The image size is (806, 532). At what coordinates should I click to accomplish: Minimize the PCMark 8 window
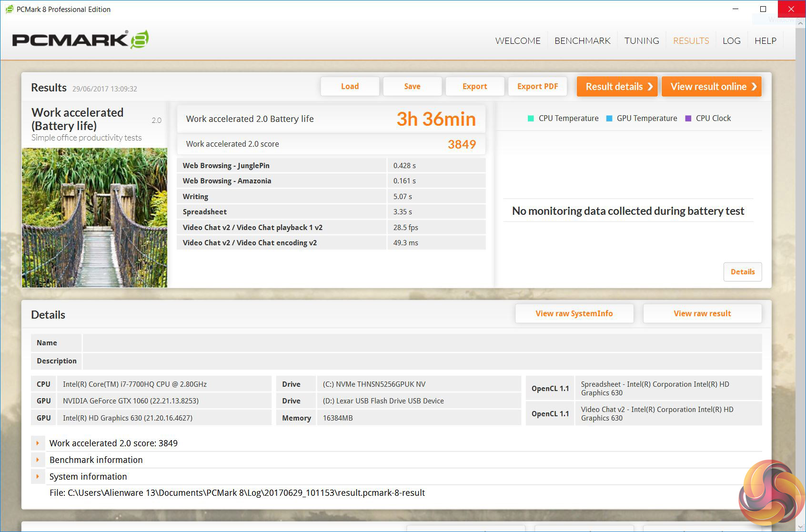click(x=736, y=9)
